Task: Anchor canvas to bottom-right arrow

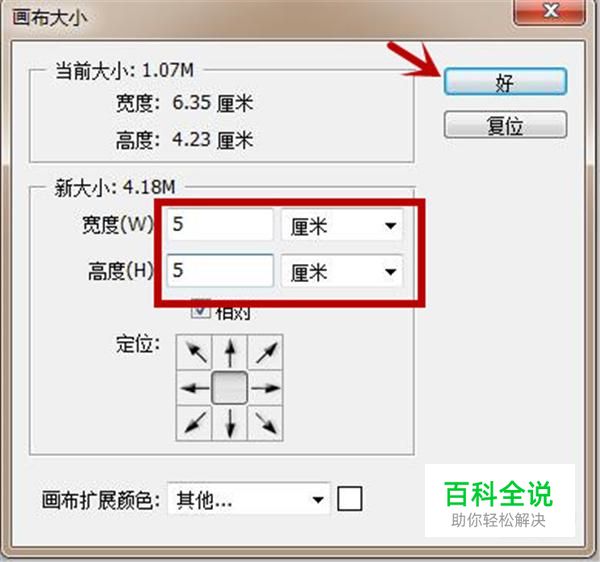Action: 265,423
